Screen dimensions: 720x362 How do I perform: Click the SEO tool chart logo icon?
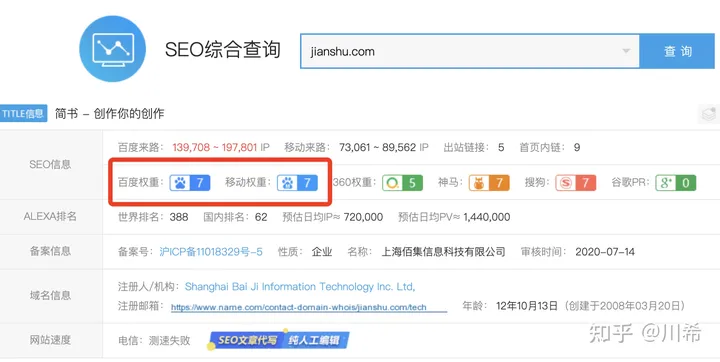coord(112,49)
